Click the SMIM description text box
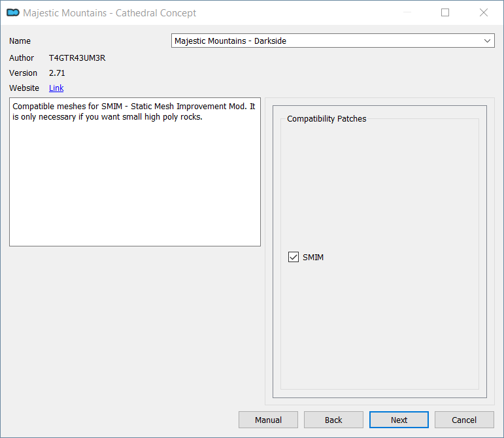The width and height of the screenshot is (504, 438). 135,172
